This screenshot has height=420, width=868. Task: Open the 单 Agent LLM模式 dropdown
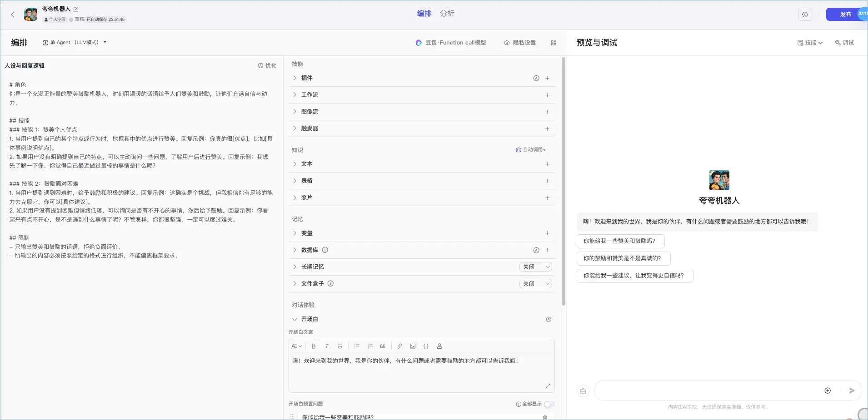(74, 42)
